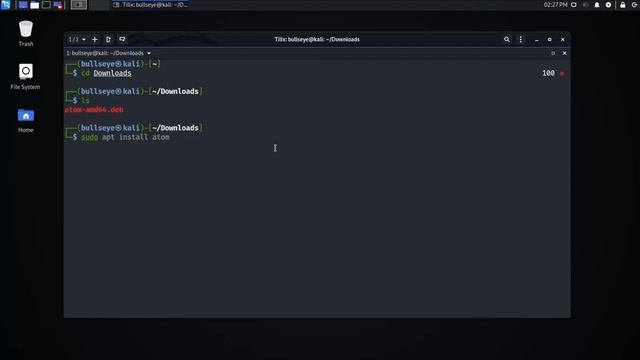Minimize the Tilix window
640x360 pixels.
tap(536, 40)
